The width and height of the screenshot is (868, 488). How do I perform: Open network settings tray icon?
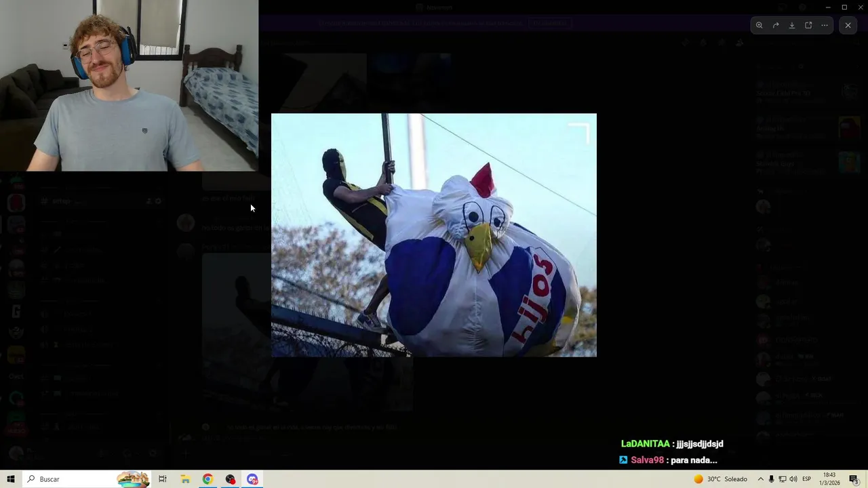pos(782,479)
